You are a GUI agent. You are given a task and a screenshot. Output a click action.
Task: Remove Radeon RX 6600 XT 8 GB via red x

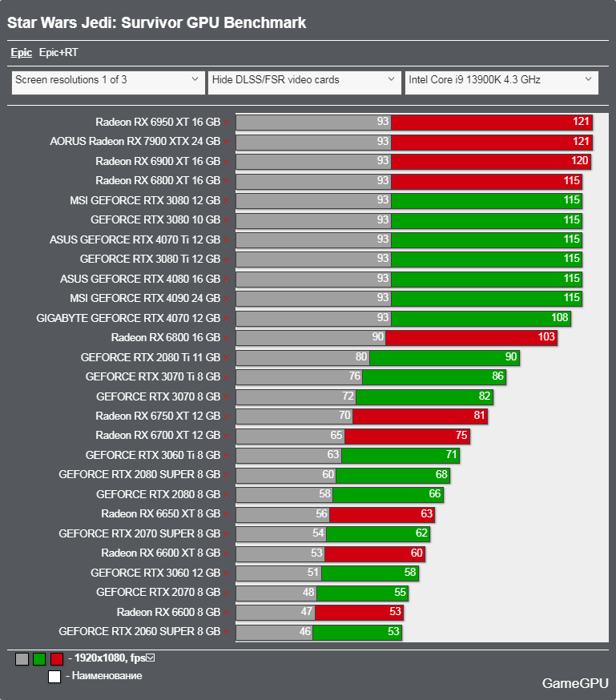pos(227,554)
